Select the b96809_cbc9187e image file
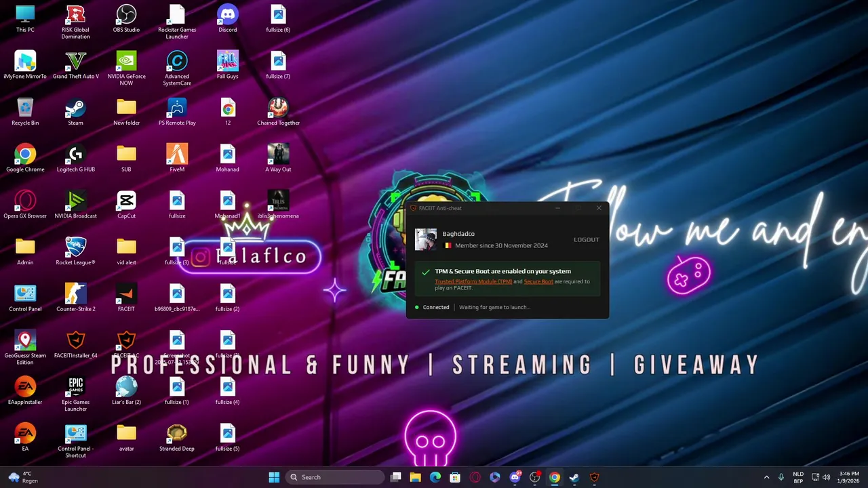The height and width of the screenshot is (488, 868). (177, 298)
